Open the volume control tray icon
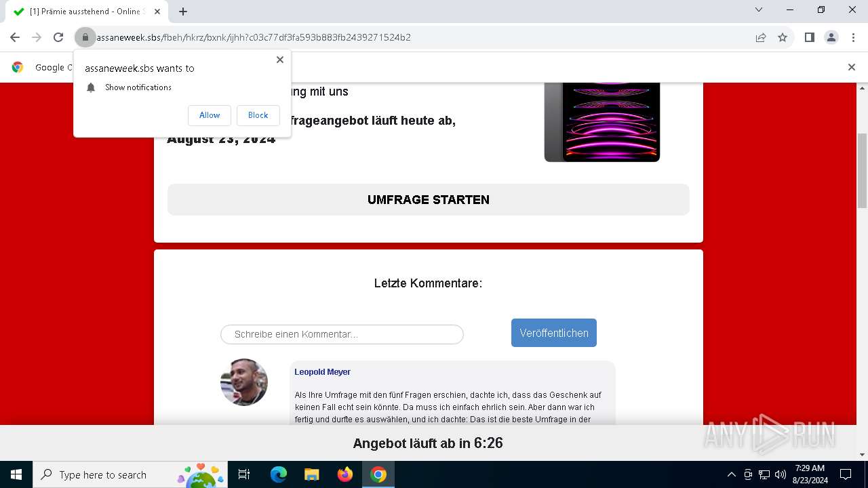The image size is (868, 488). point(781,474)
